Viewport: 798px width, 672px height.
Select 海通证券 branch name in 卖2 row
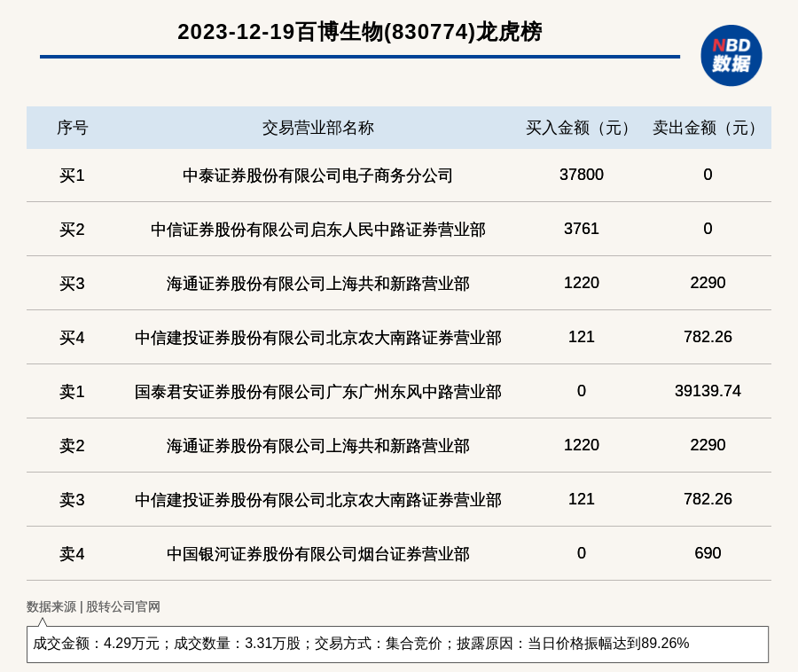coord(318,446)
